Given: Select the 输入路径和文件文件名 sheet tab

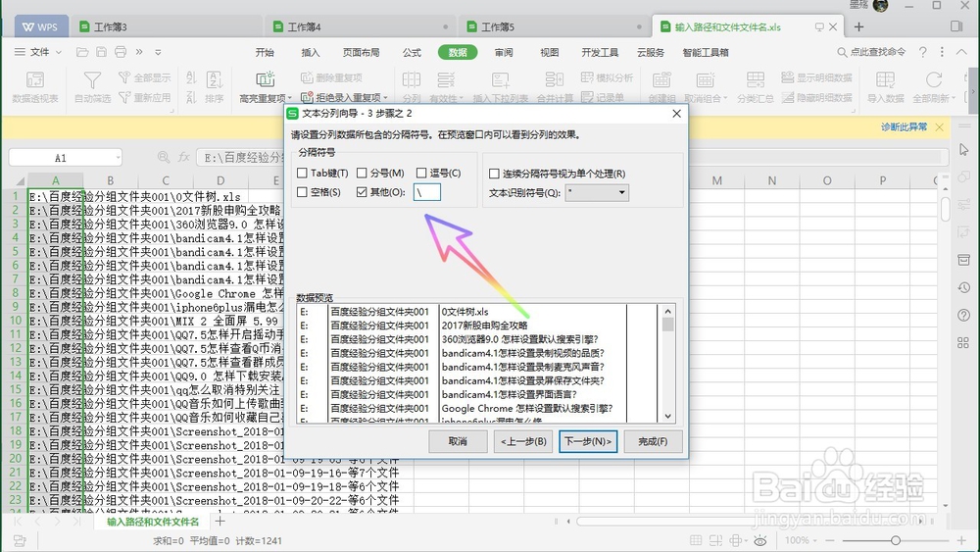Looking at the screenshot, I should tap(152, 522).
